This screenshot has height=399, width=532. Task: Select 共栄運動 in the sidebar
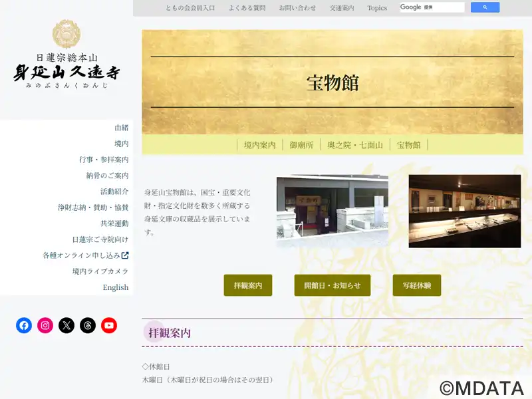pyautogui.click(x=114, y=223)
